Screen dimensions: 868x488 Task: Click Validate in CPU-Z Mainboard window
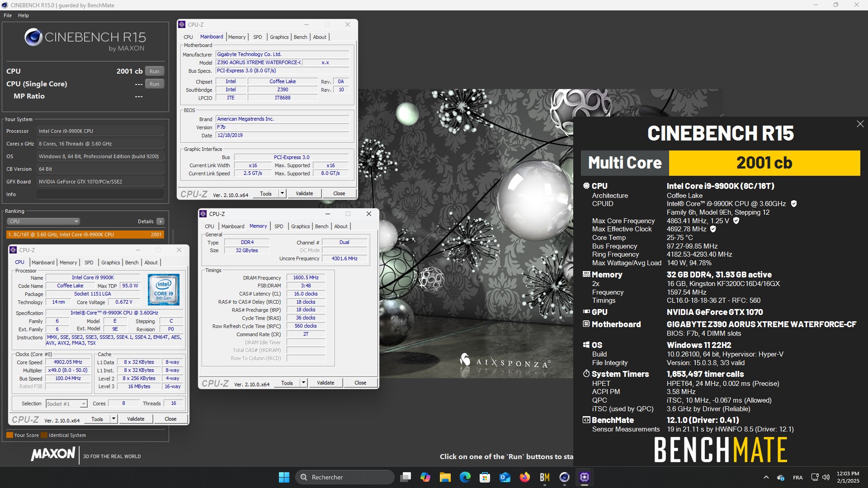[x=304, y=193]
